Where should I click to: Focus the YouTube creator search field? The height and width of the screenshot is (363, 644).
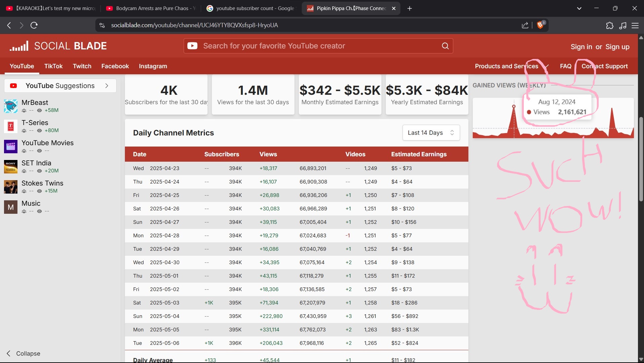point(318,46)
